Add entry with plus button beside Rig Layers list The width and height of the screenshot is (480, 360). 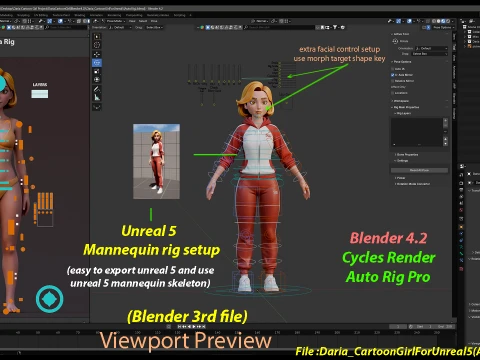point(445,121)
